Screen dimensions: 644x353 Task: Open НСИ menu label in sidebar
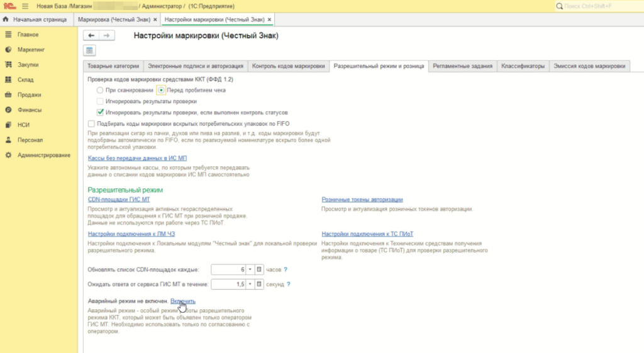coord(23,125)
